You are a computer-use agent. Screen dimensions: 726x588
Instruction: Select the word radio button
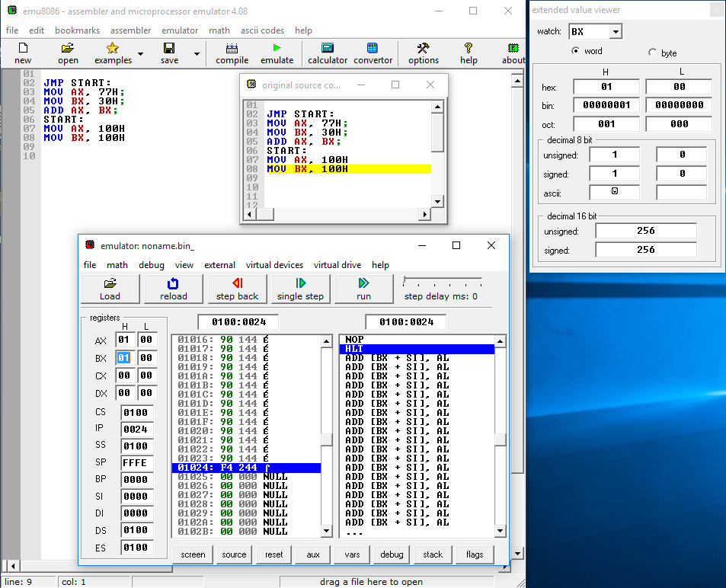576,52
